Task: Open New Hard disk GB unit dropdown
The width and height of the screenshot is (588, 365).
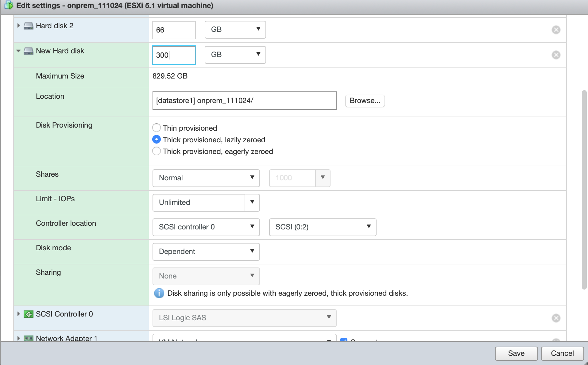Action: point(235,55)
